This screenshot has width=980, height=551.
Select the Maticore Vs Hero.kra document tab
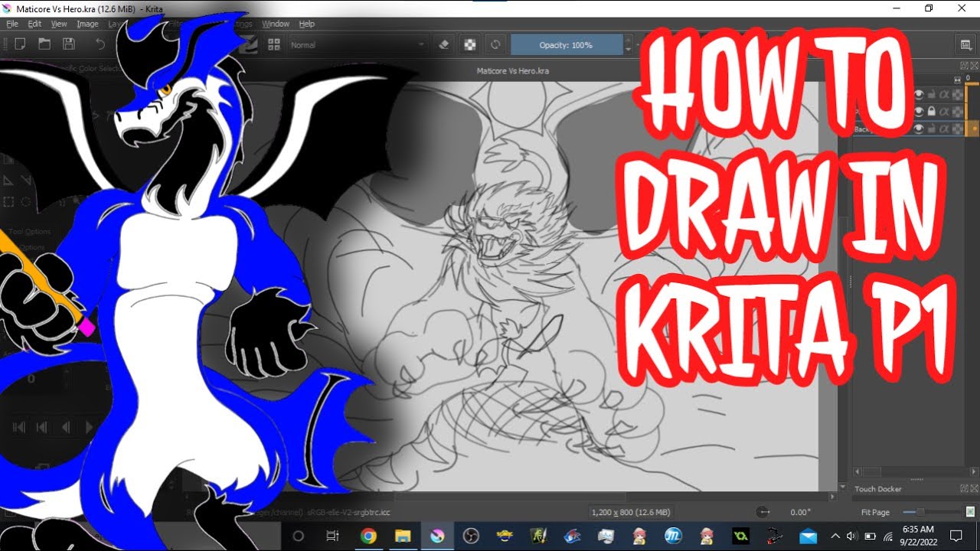click(x=512, y=70)
